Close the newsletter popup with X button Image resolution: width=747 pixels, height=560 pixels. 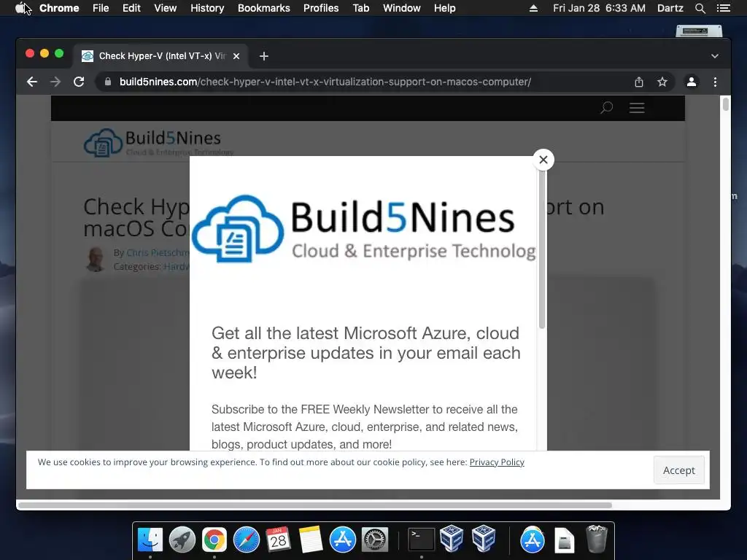[543, 160]
